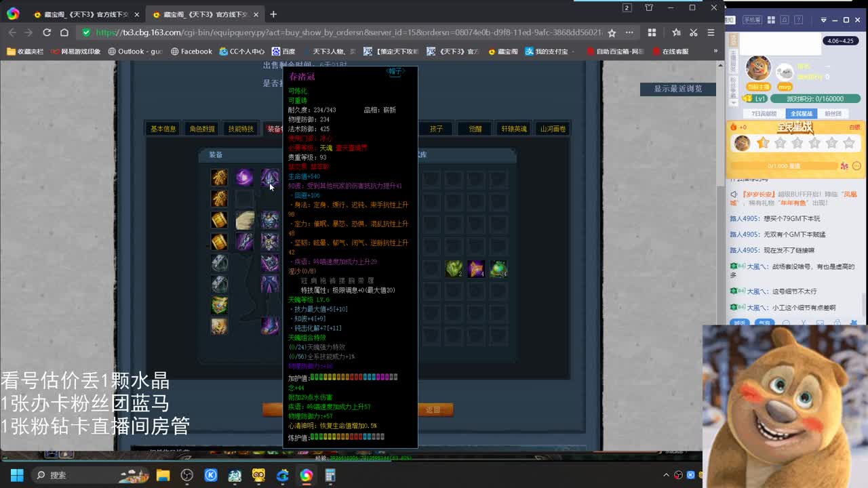Reload the page with the refresh icon
This screenshot has width=868, height=488.
tap(47, 33)
